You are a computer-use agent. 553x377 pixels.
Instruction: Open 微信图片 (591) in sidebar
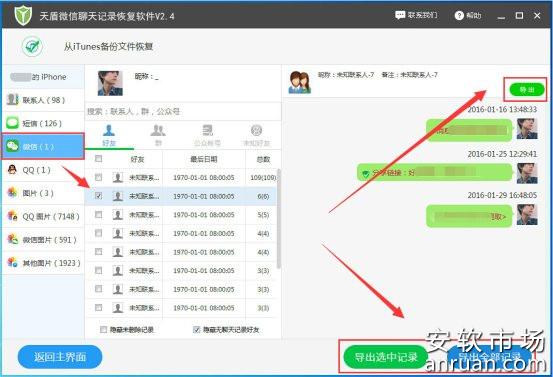[x=43, y=240]
